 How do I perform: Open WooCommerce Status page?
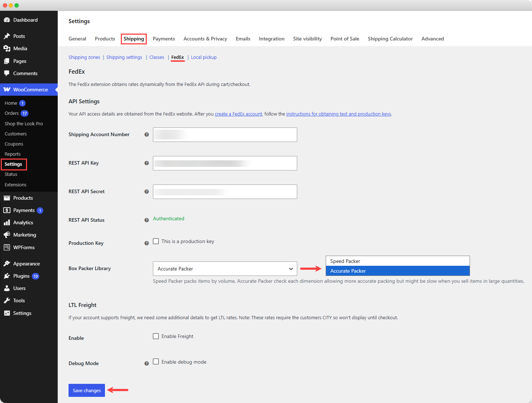click(11, 174)
